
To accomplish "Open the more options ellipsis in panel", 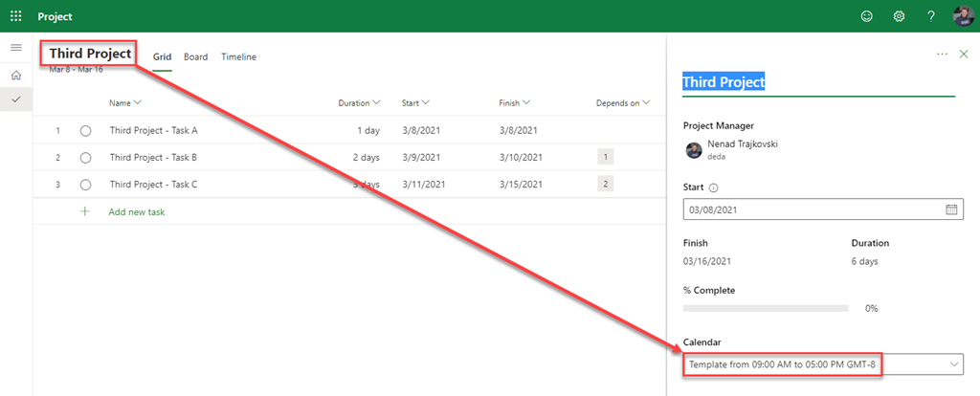I will [942, 55].
